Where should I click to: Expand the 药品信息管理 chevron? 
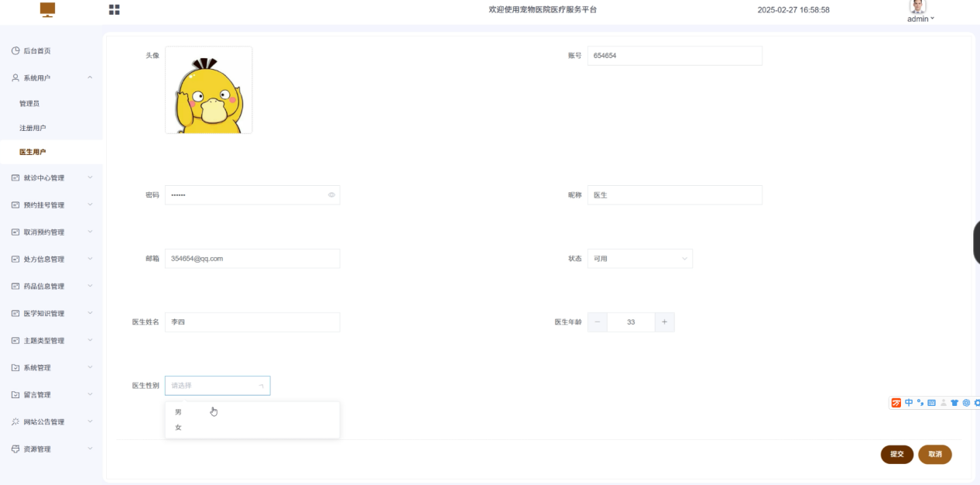(90, 287)
